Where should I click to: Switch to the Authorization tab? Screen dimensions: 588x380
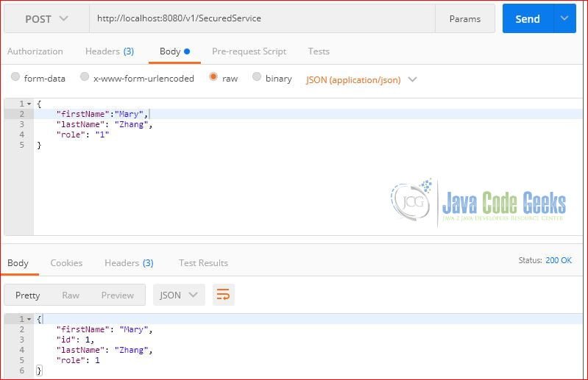[x=35, y=51]
